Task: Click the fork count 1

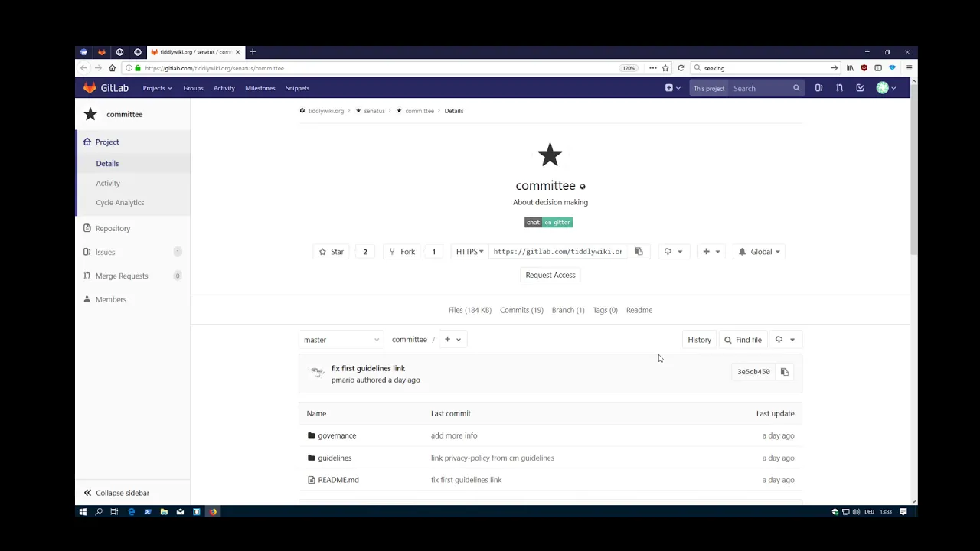Action: tap(433, 252)
